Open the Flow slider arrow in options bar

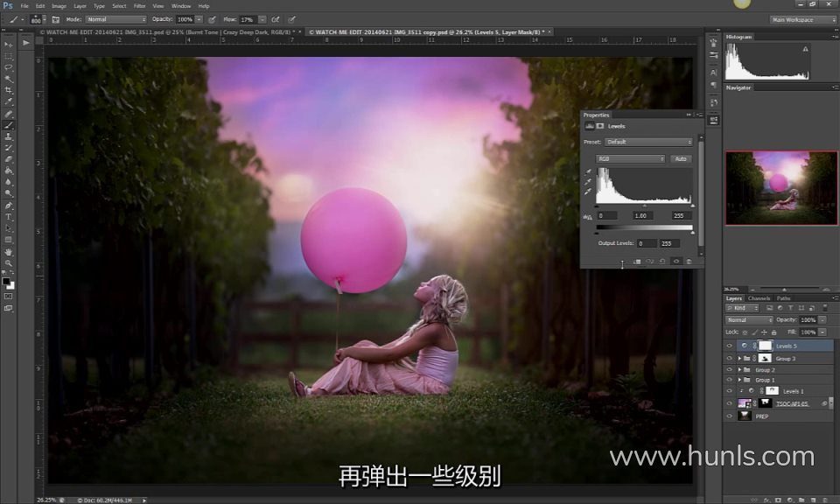(x=262, y=19)
